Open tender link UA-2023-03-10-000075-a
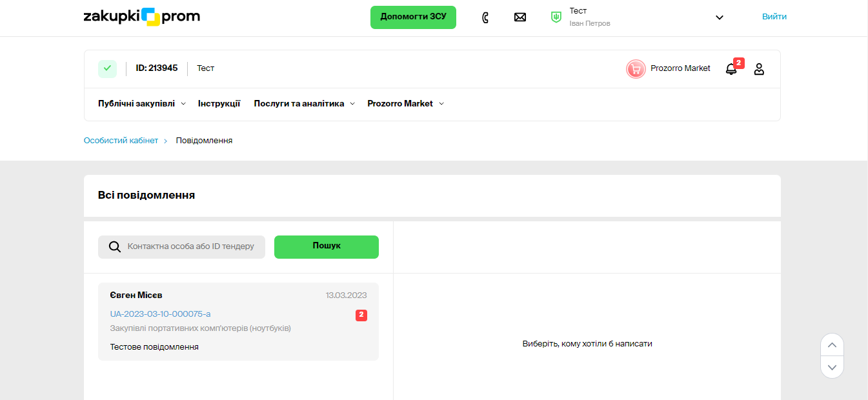868x400 pixels. (161, 314)
